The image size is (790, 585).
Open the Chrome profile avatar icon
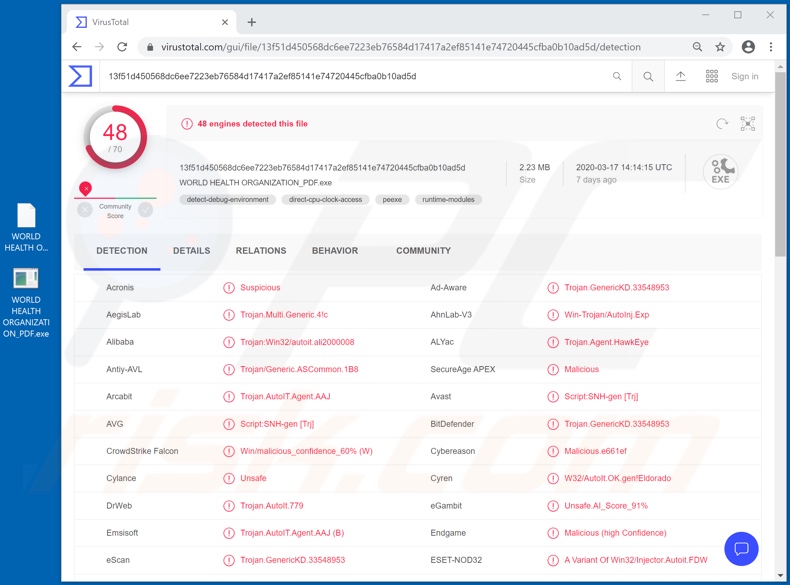click(748, 47)
